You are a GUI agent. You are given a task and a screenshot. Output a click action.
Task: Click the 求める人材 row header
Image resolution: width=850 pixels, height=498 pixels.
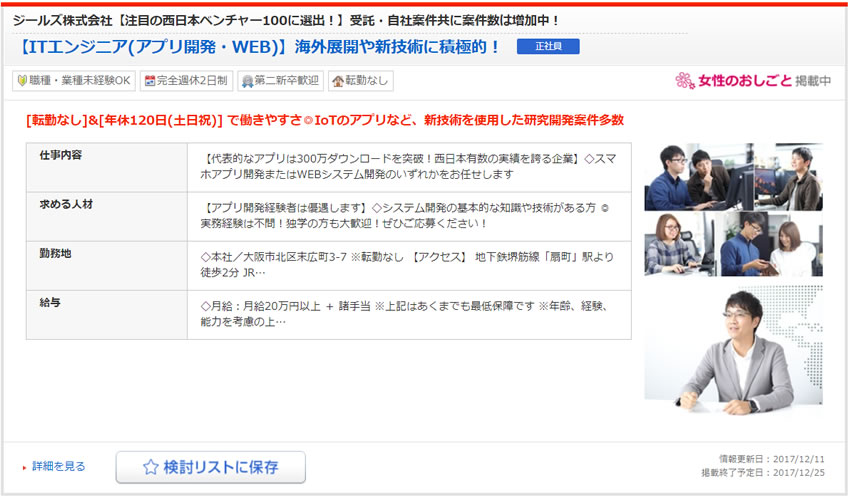[x=107, y=217]
